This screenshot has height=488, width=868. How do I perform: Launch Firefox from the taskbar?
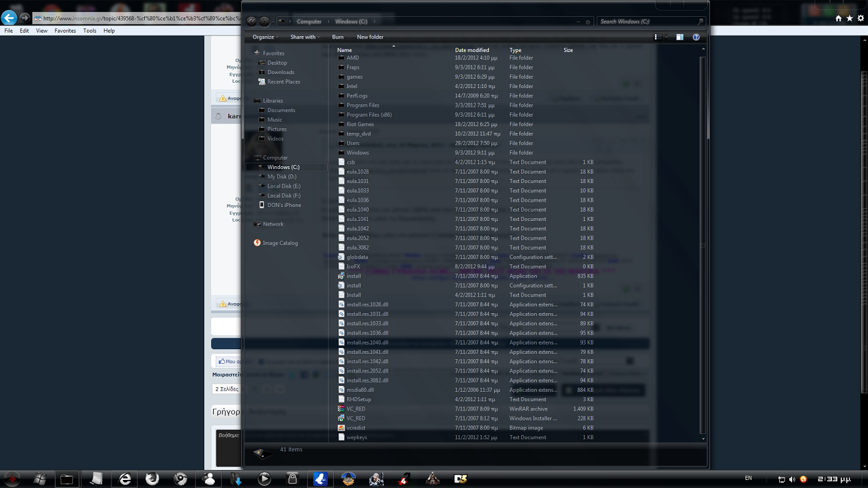[x=152, y=479]
